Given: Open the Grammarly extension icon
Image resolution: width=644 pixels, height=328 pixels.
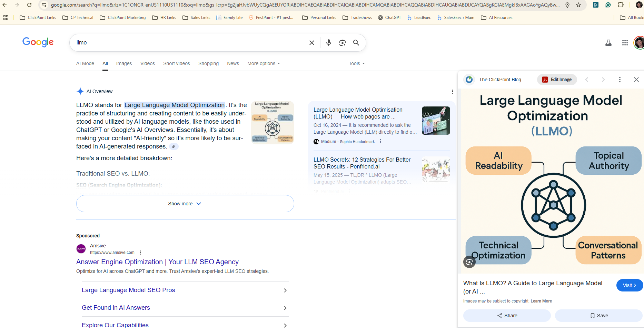Looking at the screenshot, I should (608, 5).
